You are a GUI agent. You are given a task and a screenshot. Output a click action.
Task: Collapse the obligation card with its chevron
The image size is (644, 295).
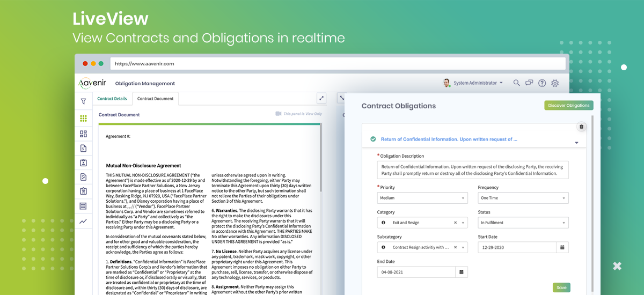click(576, 143)
